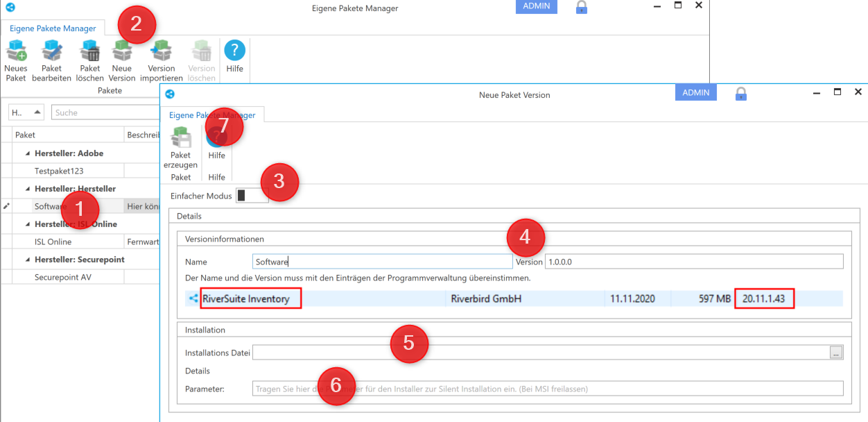Click Riverbird GmbH cell
This screenshot has height=422, width=868.
point(486,299)
